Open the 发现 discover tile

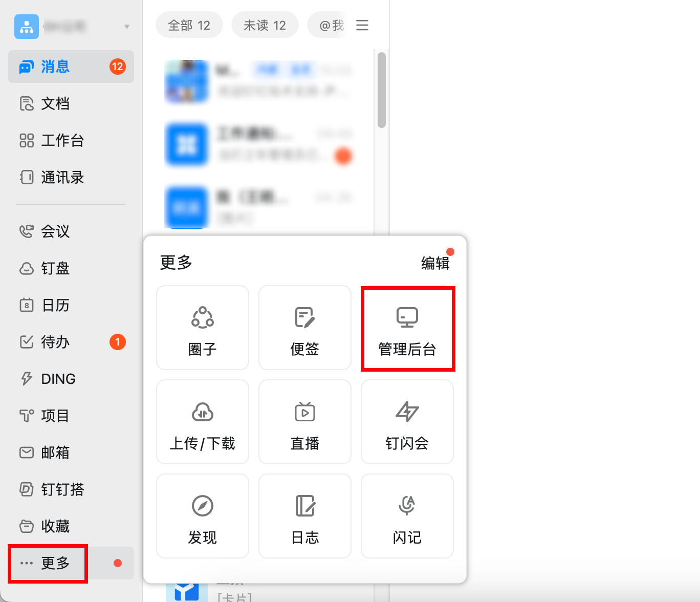point(203,516)
